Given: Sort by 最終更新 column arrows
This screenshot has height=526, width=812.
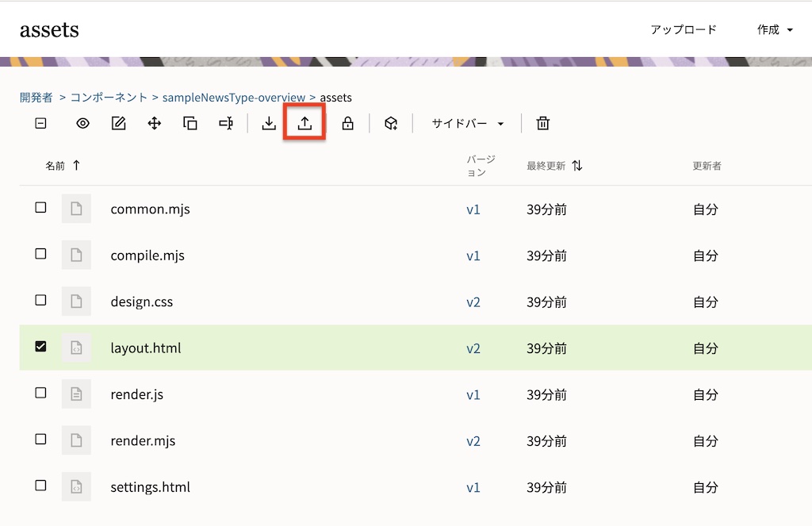Looking at the screenshot, I should pos(577,166).
